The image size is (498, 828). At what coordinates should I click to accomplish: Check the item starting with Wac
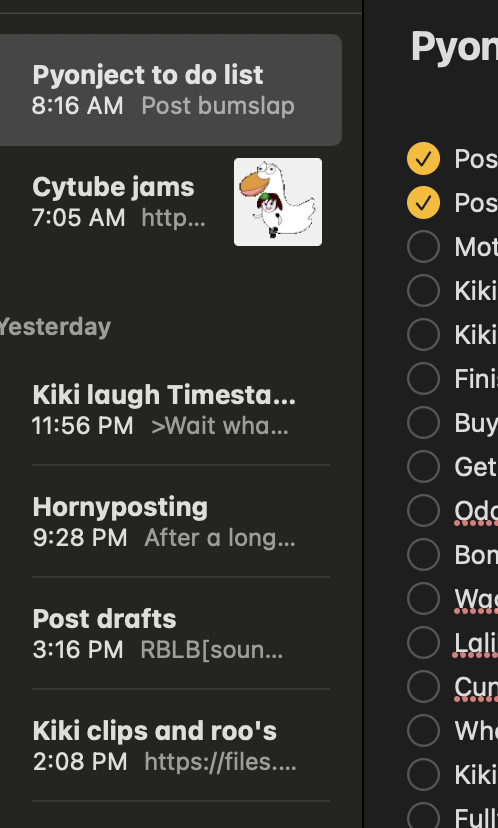[424, 598]
